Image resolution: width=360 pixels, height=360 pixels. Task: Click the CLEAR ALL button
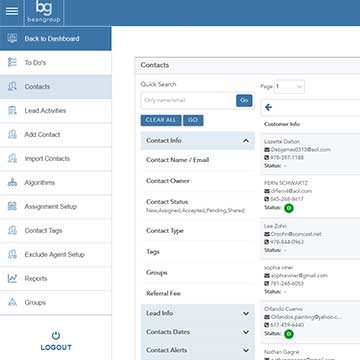(161, 120)
